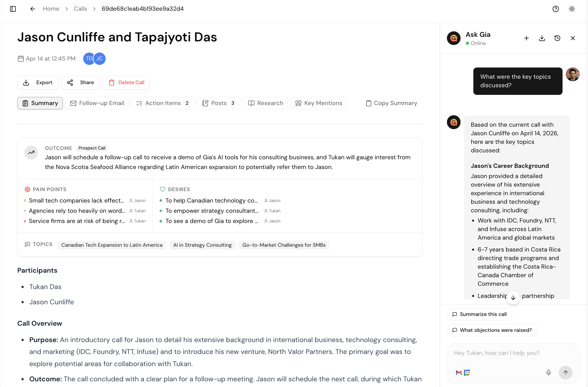Click the Delete Call button
This screenshot has height=387, width=588.
(126, 82)
